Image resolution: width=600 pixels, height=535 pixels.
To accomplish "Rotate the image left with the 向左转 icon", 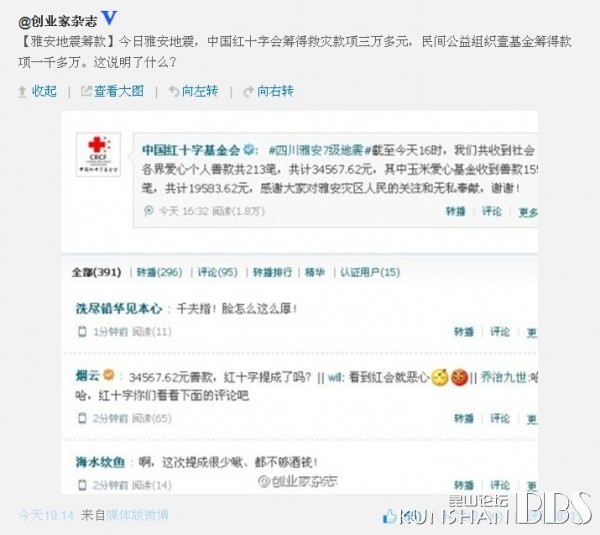I will click(174, 91).
